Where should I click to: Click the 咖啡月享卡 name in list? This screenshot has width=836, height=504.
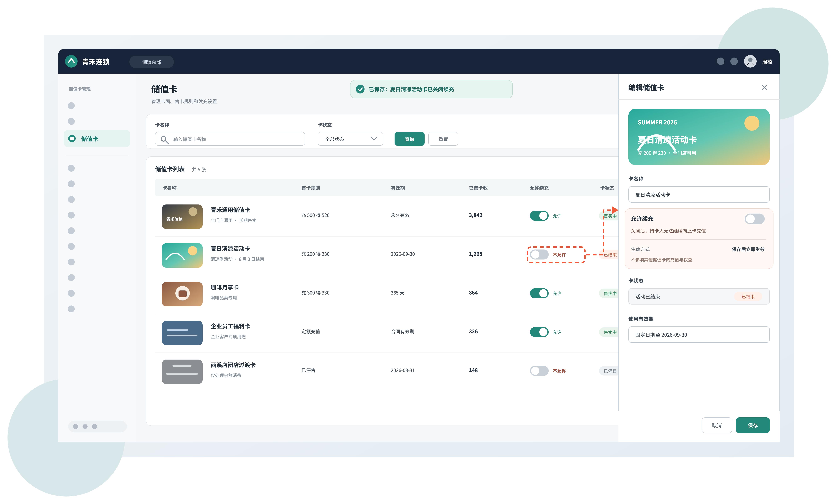click(x=225, y=287)
